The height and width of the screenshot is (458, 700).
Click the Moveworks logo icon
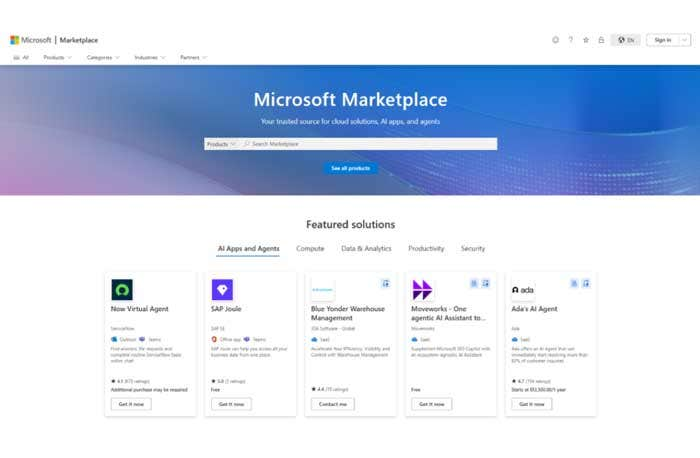[x=422, y=290]
